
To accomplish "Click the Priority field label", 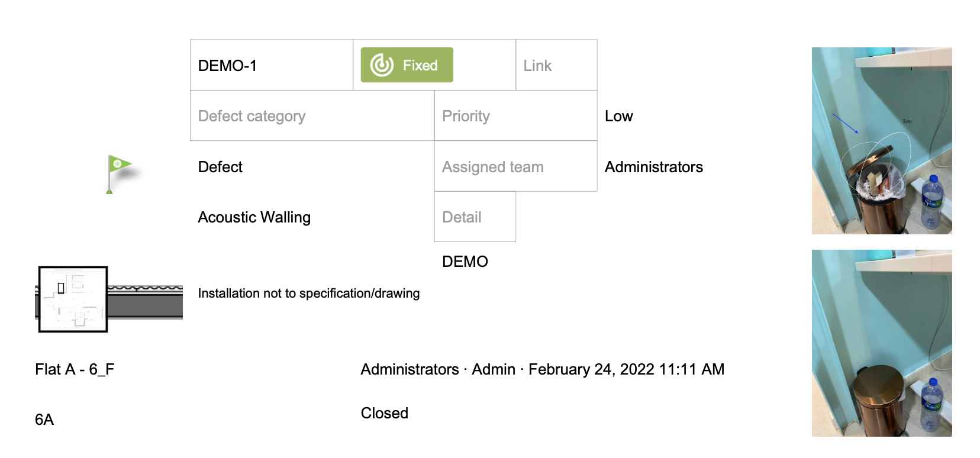I will [466, 116].
